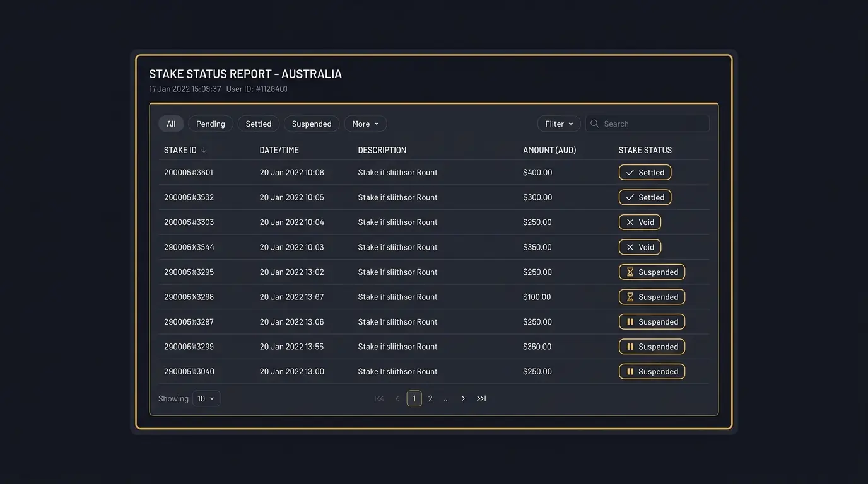The width and height of the screenshot is (868, 484).
Task: Click the stake ID ending in 3040
Action: 189,371
